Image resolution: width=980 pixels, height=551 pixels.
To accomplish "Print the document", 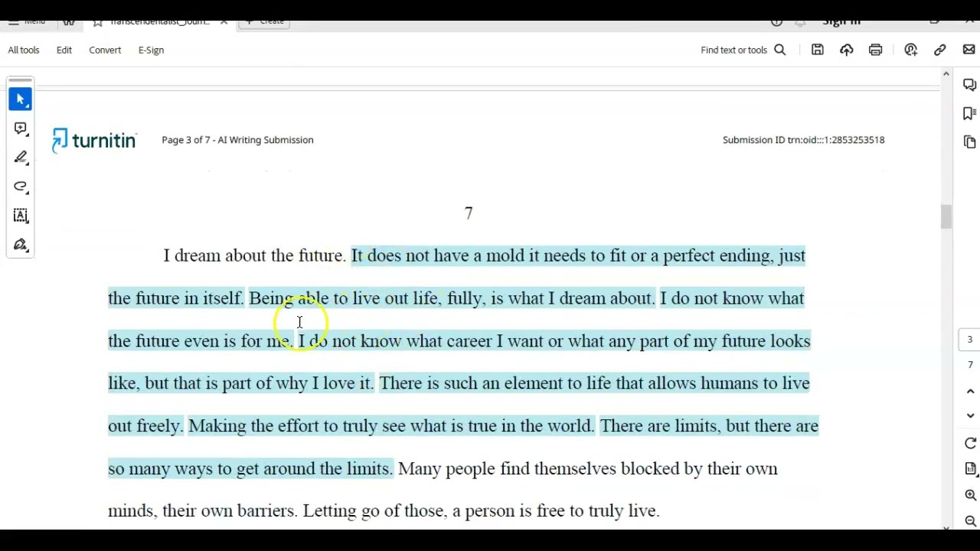I will tap(876, 50).
